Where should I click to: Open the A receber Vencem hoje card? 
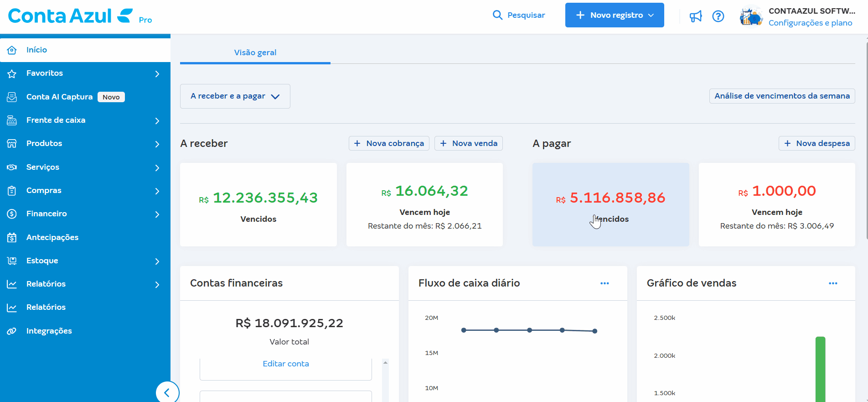point(424,205)
